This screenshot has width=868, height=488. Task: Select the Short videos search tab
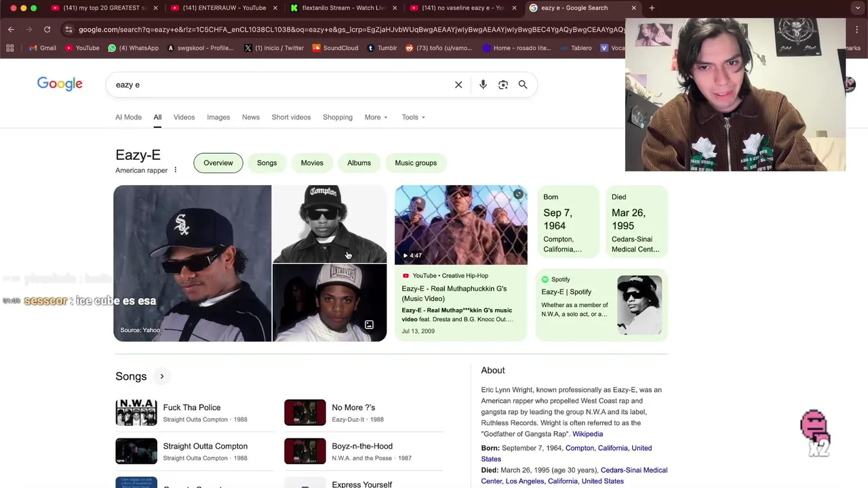[291, 117]
